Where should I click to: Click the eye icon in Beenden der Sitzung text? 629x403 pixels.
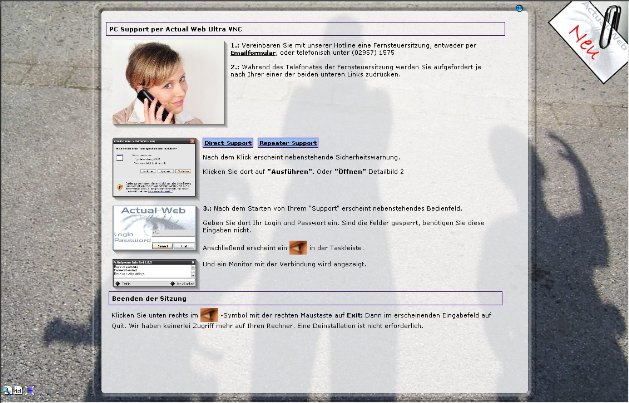click(x=208, y=315)
